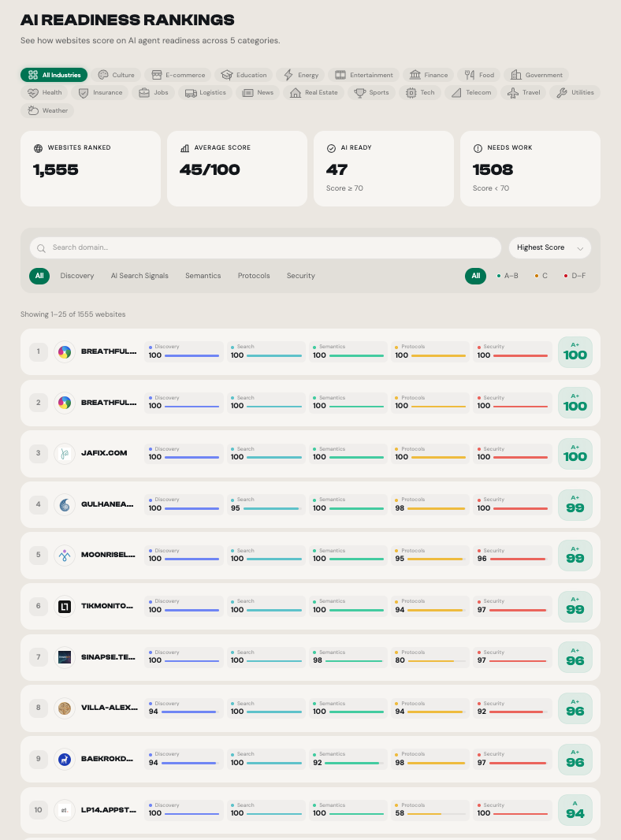Click the Jafix.com site logo icon
The height and width of the screenshot is (840, 621).
click(x=65, y=453)
